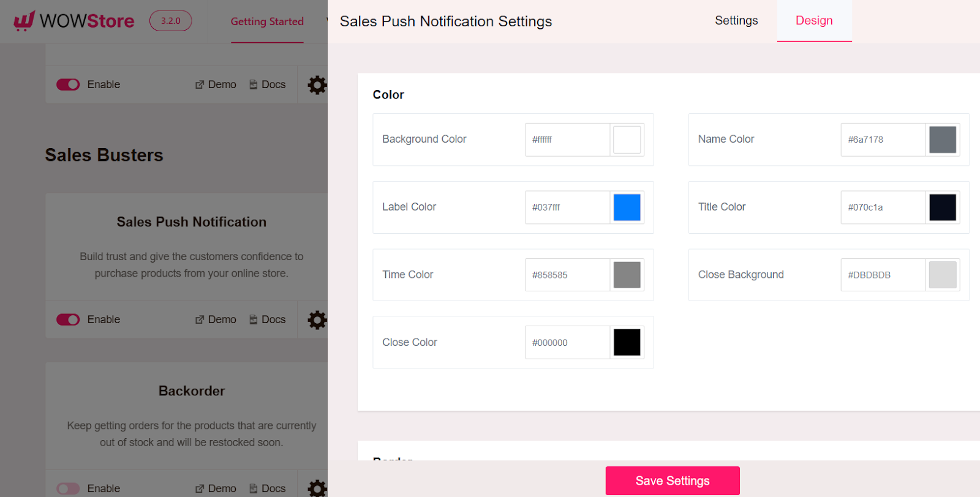The height and width of the screenshot is (497, 980).
Task: Edit Time Color hex field #858585
Action: pos(567,275)
